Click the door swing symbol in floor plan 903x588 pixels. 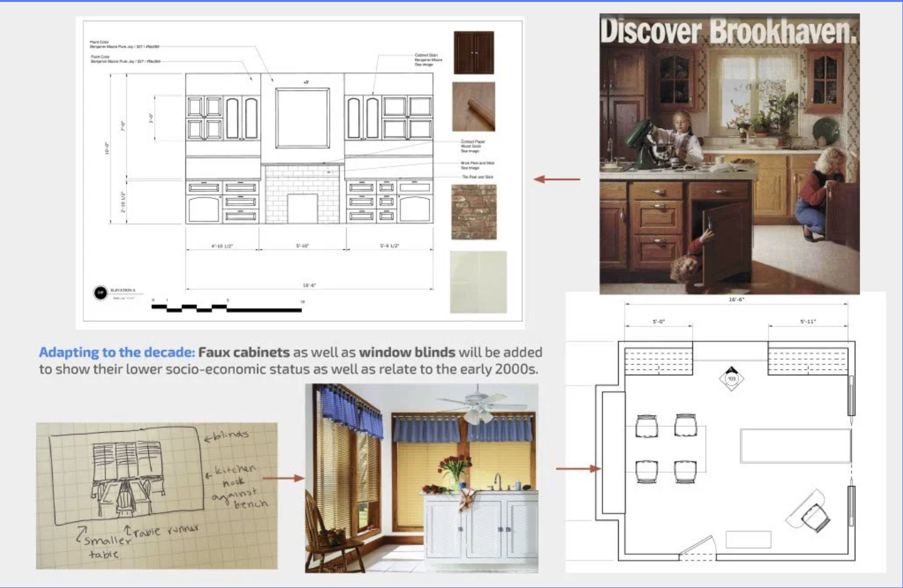pos(697,548)
